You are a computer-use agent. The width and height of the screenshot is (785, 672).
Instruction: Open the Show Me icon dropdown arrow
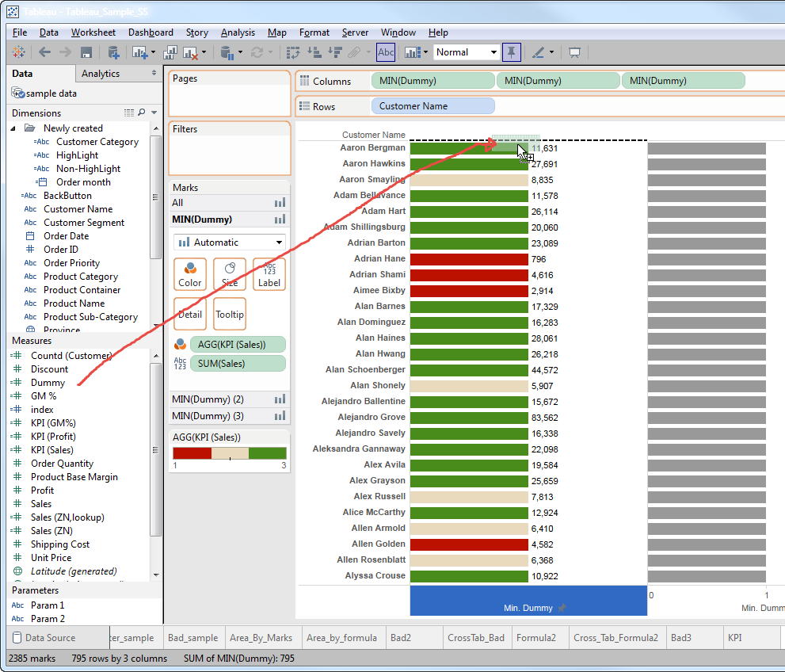[425, 52]
